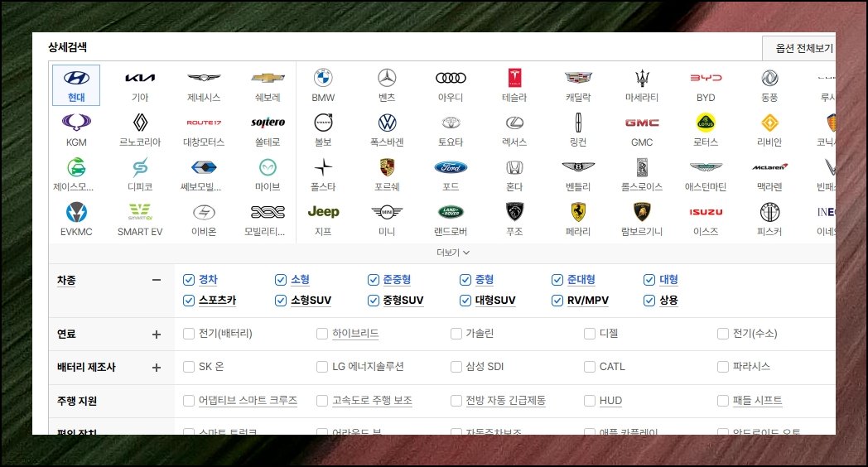The width and height of the screenshot is (868, 467).
Task: Select the Polestar (폴스타) logo
Action: 323,167
